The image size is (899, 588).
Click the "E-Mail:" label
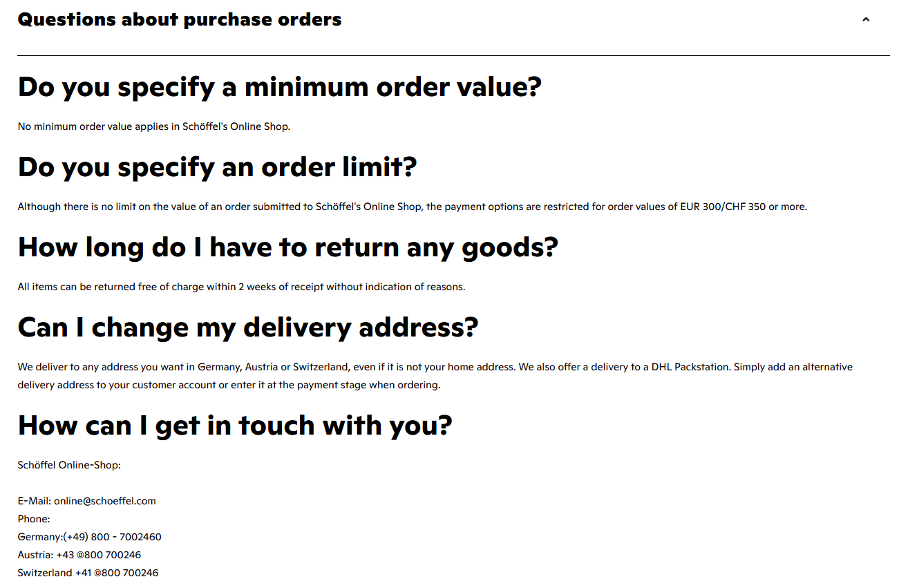(35, 501)
